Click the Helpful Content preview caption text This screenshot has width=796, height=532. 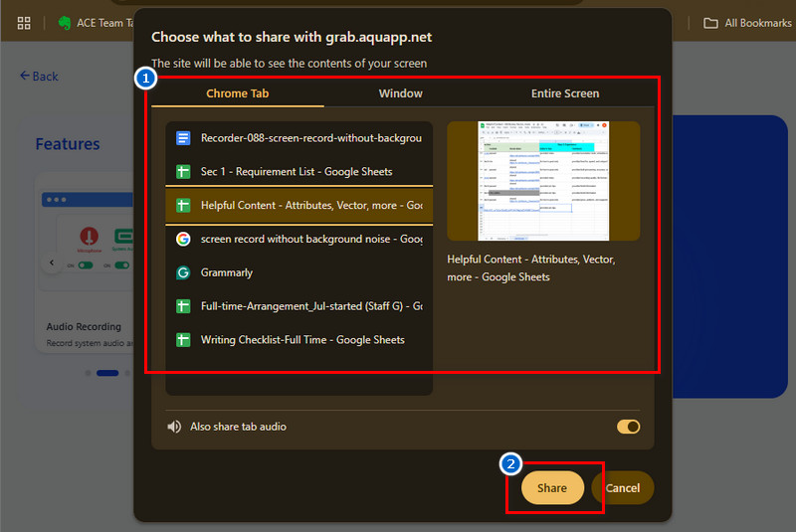coord(531,268)
